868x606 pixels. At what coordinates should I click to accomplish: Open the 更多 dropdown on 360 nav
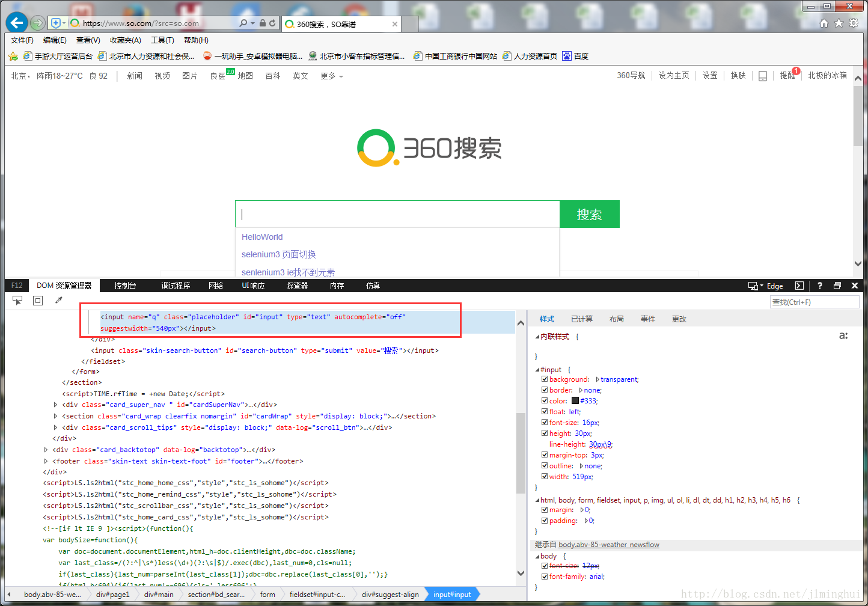pos(332,76)
